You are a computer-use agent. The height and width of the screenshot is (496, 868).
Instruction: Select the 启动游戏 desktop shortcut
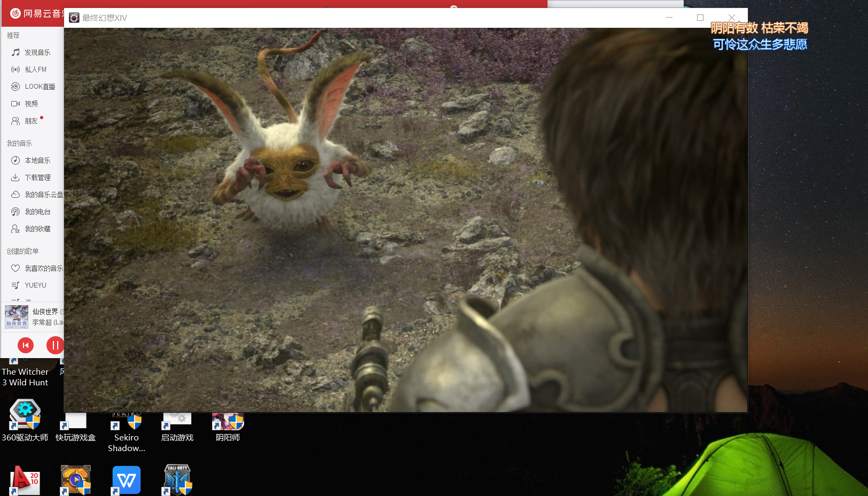coord(177,428)
